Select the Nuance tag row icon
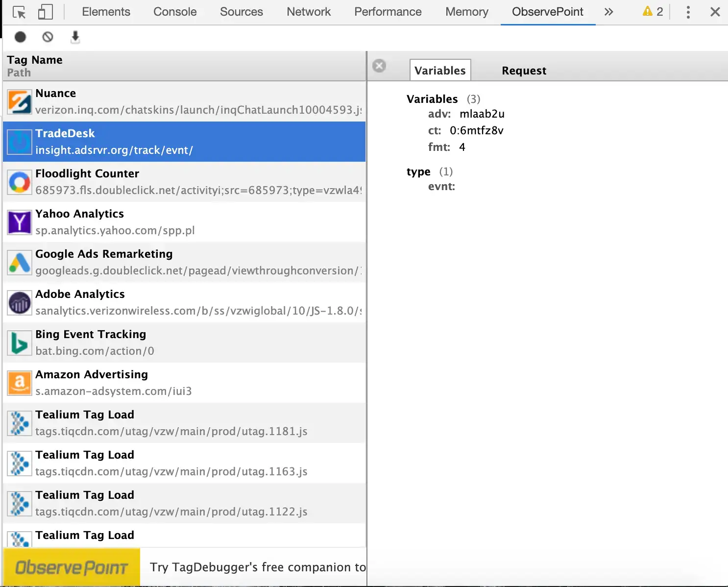Screen dimensions: 728x587 point(20,102)
